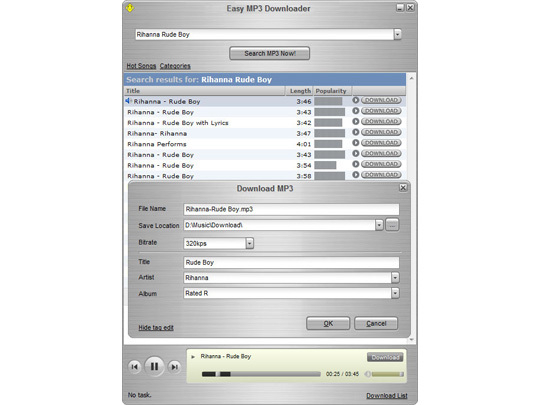Play preview for Rude Boy with Lyrics
540x405 pixels.
click(x=356, y=122)
